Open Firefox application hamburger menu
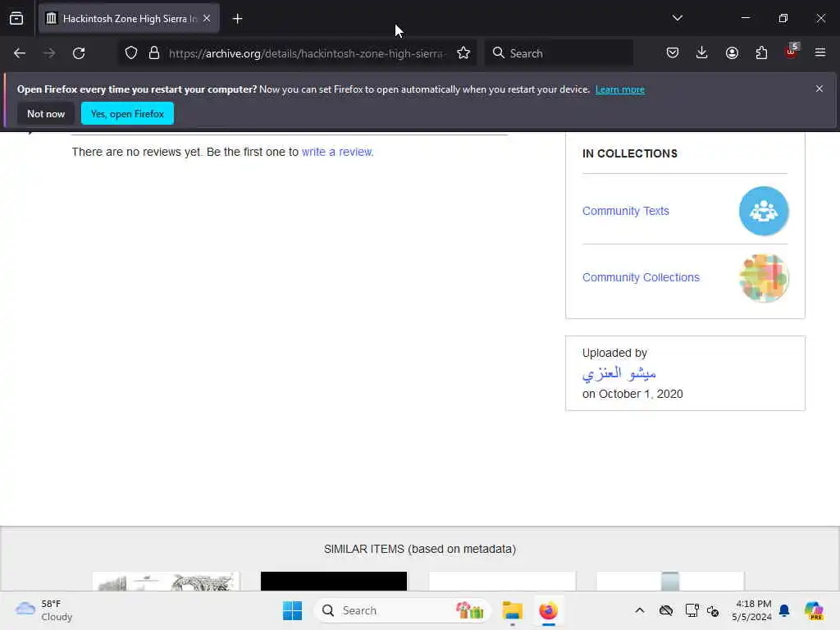The image size is (840, 630). pos(820,52)
